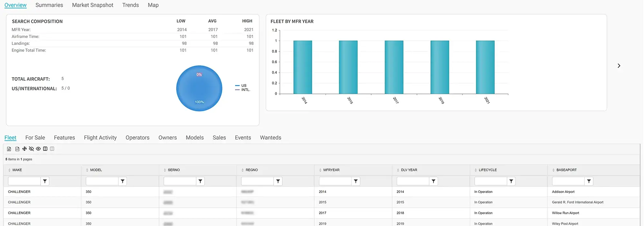Advance to next chart with right chevron
Image resolution: width=644 pixels, height=226 pixels.
[619, 66]
